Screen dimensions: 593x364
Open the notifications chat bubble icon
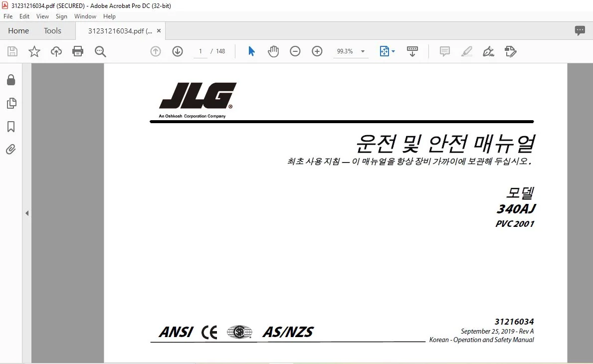[580, 30]
